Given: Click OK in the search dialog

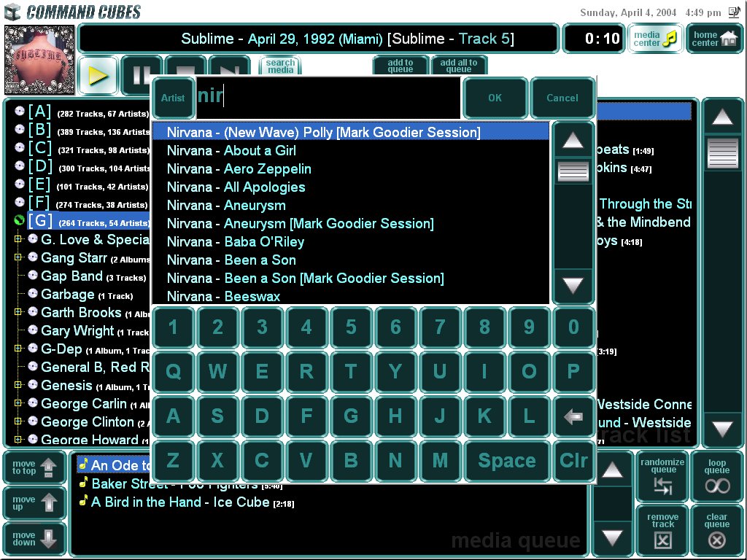Looking at the screenshot, I should [x=495, y=98].
